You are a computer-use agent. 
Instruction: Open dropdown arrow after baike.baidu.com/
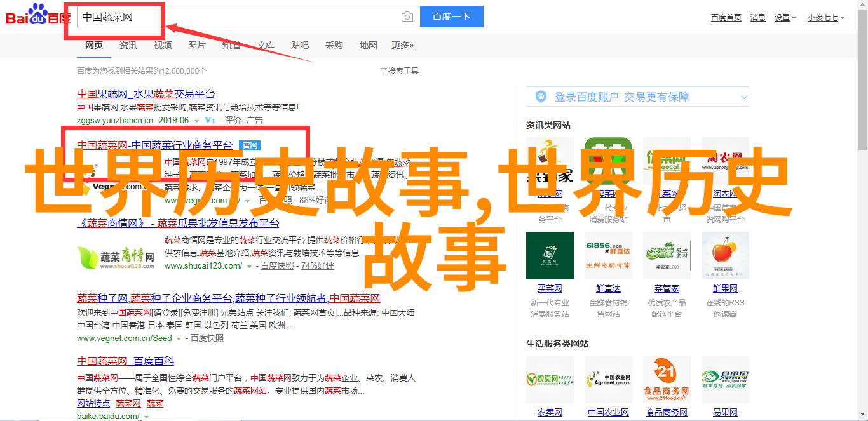pos(146,417)
